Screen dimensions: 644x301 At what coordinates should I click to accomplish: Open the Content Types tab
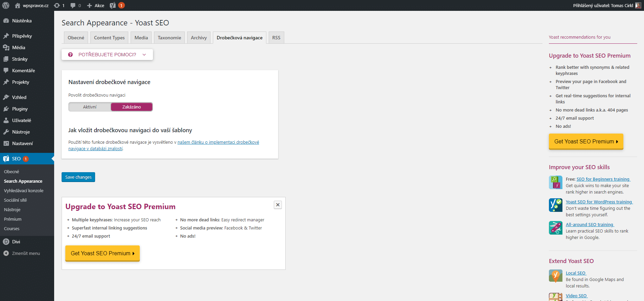pyautogui.click(x=109, y=38)
